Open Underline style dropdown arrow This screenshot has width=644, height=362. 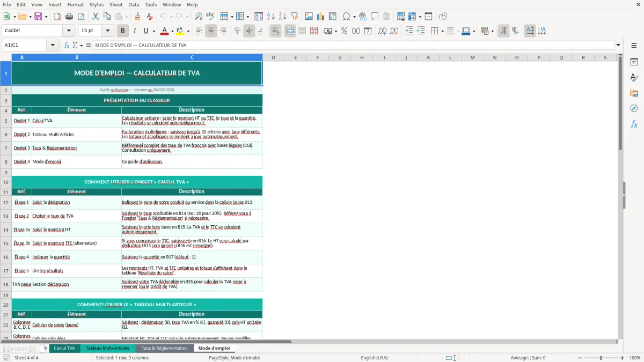click(153, 31)
